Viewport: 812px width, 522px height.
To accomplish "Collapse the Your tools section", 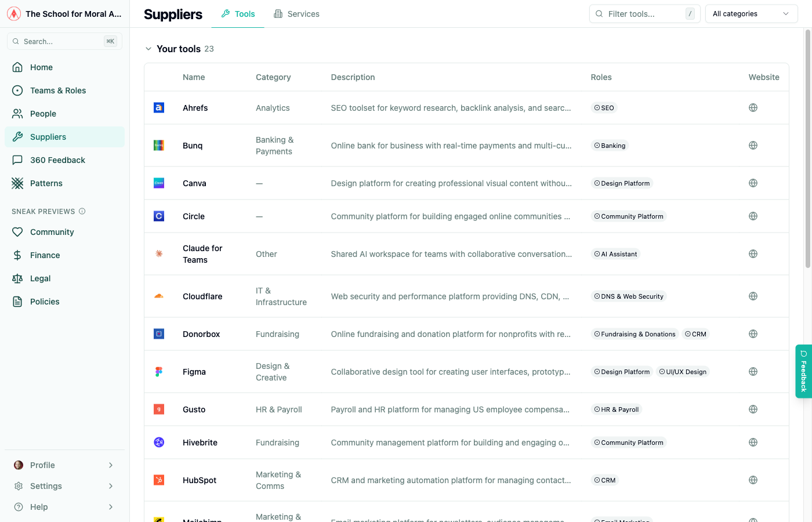I will pyautogui.click(x=148, y=49).
